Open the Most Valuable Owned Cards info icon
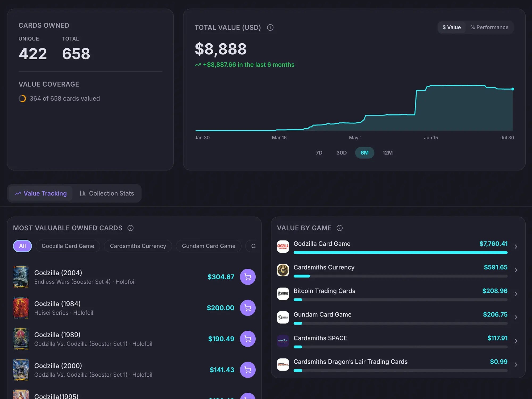Viewport: 532px width, 399px height. tap(130, 228)
